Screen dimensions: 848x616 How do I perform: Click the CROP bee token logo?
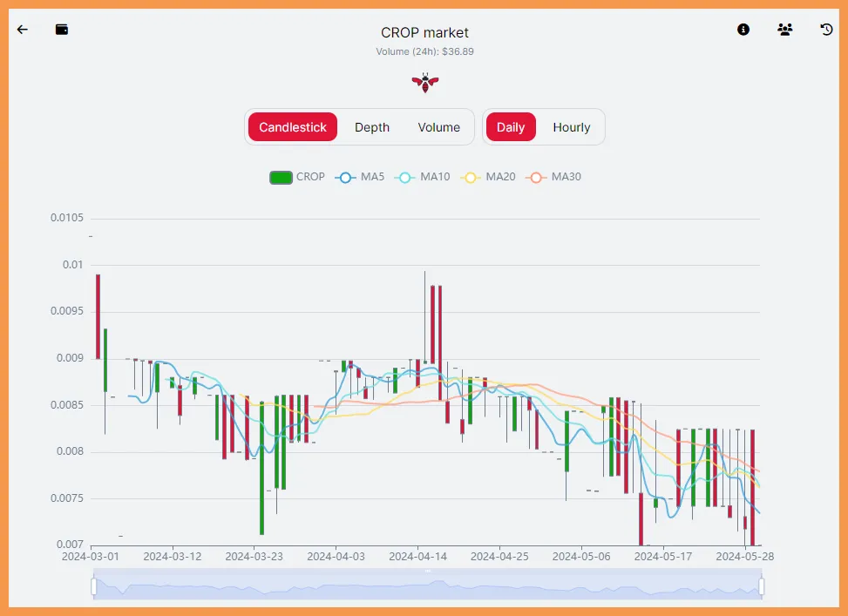pyautogui.click(x=425, y=83)
